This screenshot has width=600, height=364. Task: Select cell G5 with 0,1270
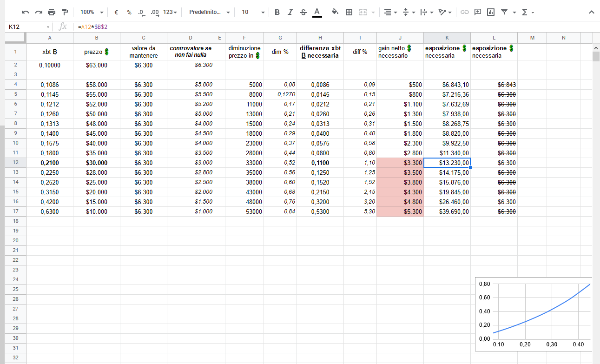280,94
